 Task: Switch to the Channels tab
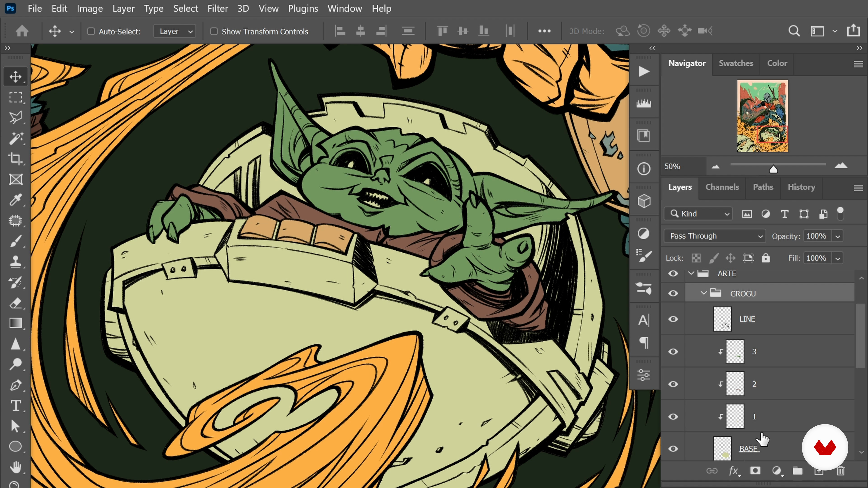tap(722, 187)
